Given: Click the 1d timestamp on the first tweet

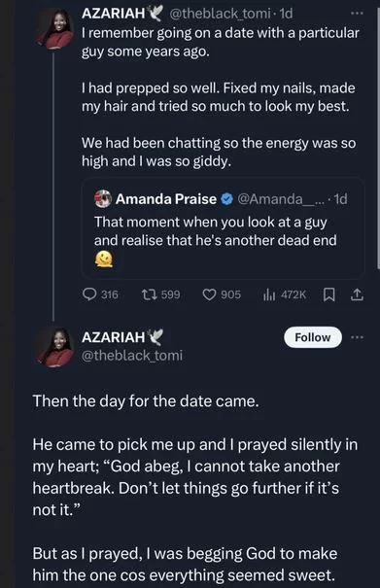Looking at the screenshot, I should coord(286,14).
